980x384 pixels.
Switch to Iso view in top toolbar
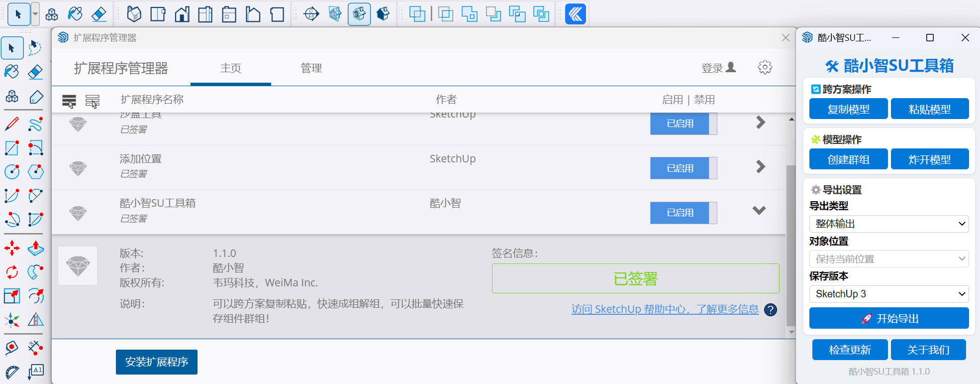(x=134, y=14)
